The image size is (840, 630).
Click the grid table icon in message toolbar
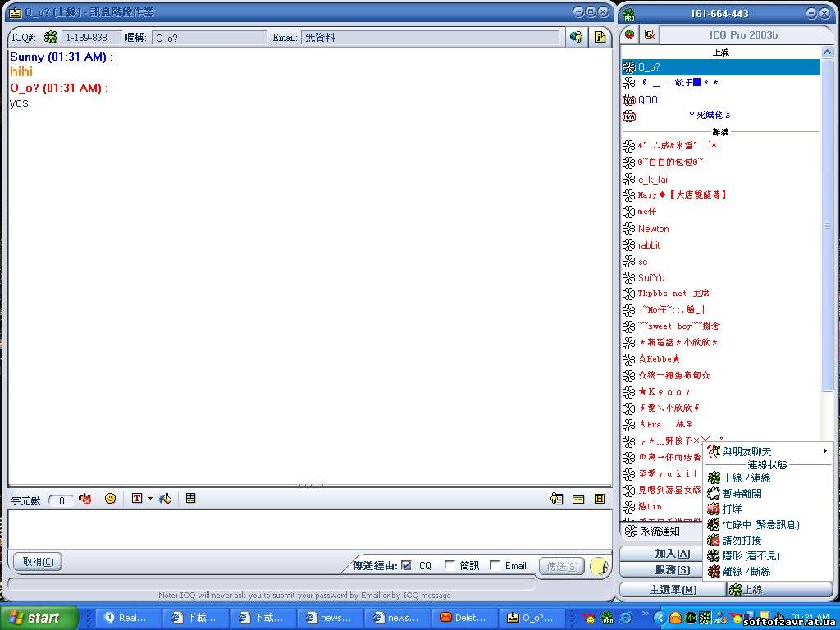tap(190, 498)
